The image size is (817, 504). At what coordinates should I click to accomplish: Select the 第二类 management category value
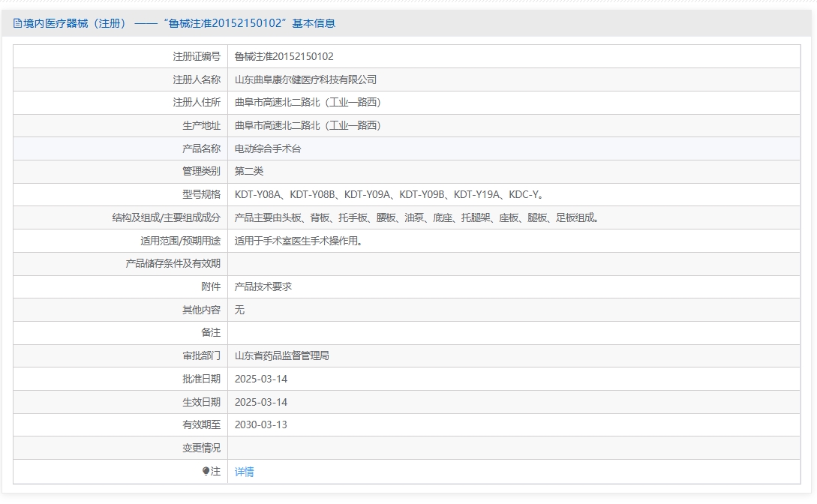[249, 171]
